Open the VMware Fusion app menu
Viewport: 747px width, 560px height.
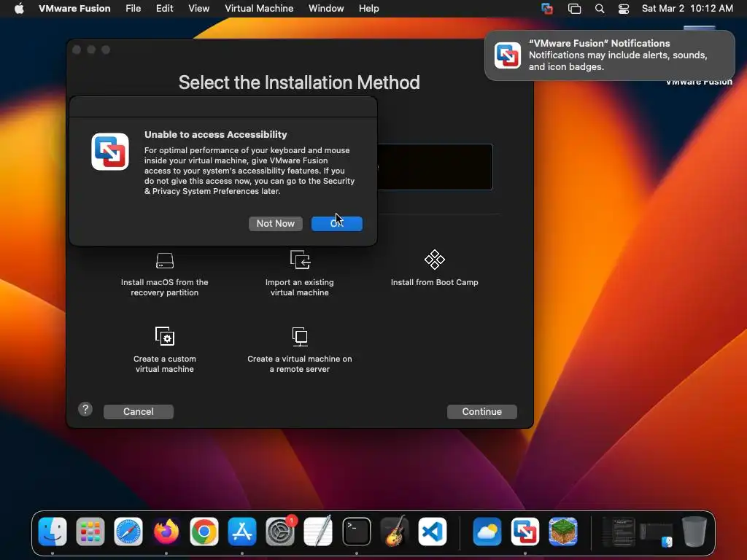74,9
